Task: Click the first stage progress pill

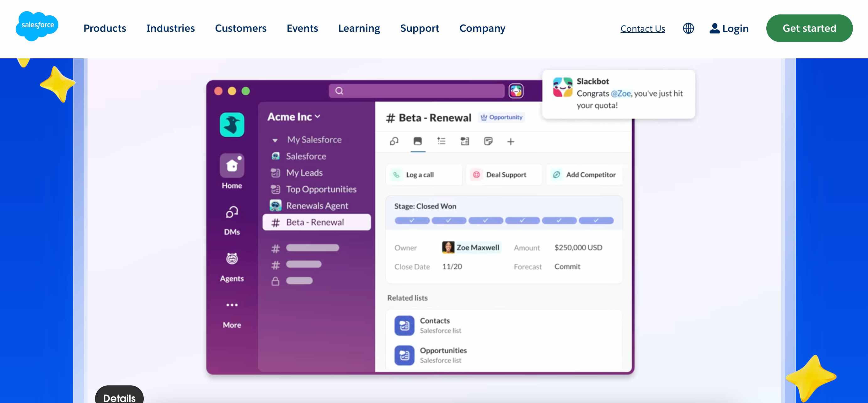Action: [412, 220]
